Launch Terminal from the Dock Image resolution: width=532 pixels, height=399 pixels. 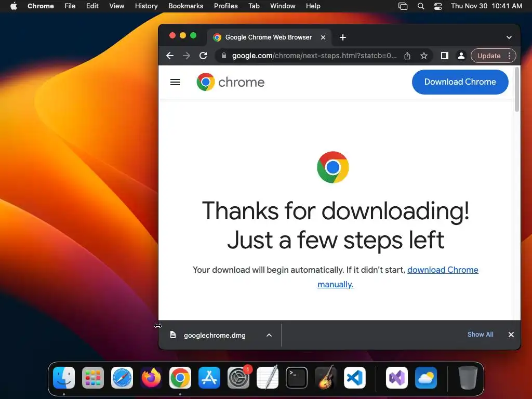coord(297,378)
